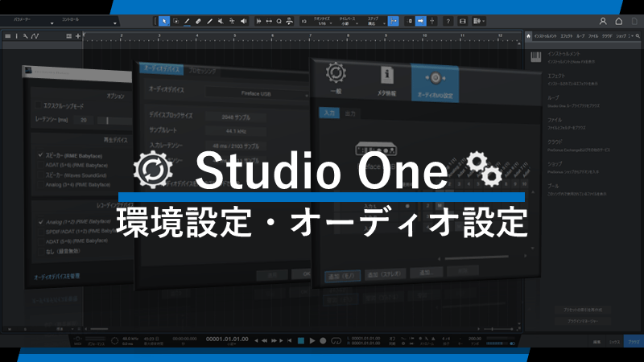
Task: Click the 200.00 tempo field
Action: (475, 339)
